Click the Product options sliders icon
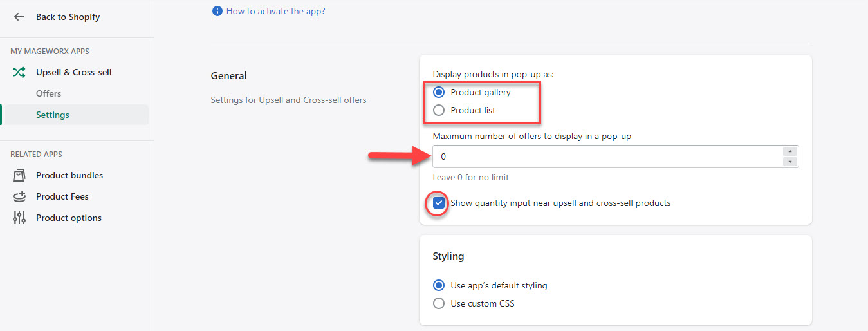This screenshot has height=331, width=868. point(19,218)
